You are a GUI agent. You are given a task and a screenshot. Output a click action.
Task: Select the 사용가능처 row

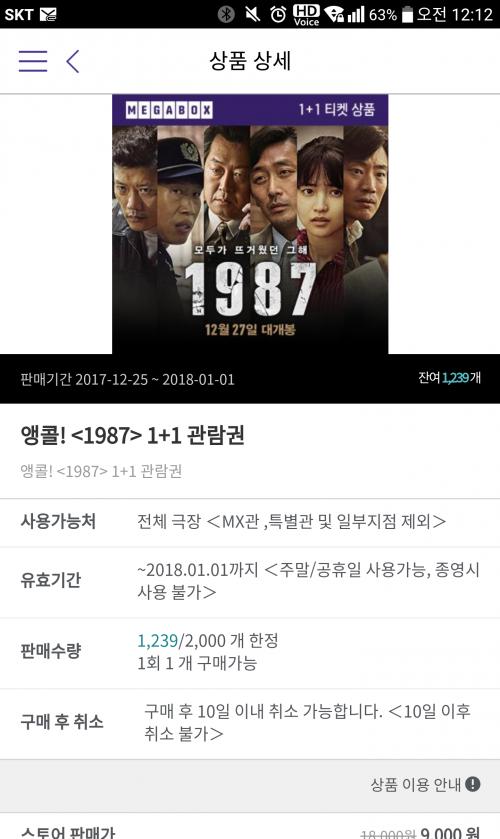[250, 522]
